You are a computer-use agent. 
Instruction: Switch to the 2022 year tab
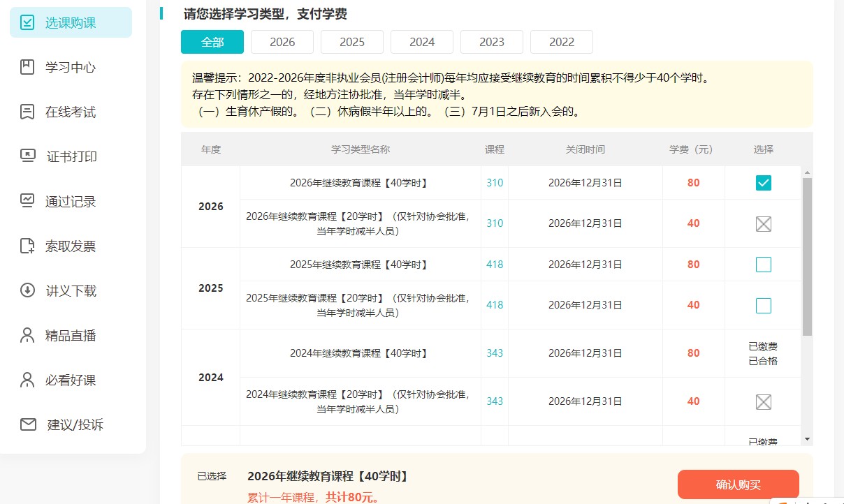pyautogui.click(x=561, y=42)
